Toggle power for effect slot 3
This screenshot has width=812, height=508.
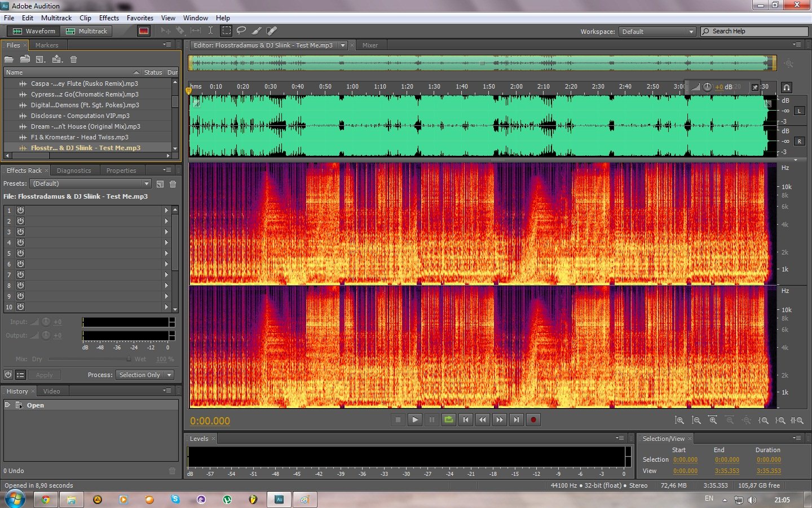[20, 231]
